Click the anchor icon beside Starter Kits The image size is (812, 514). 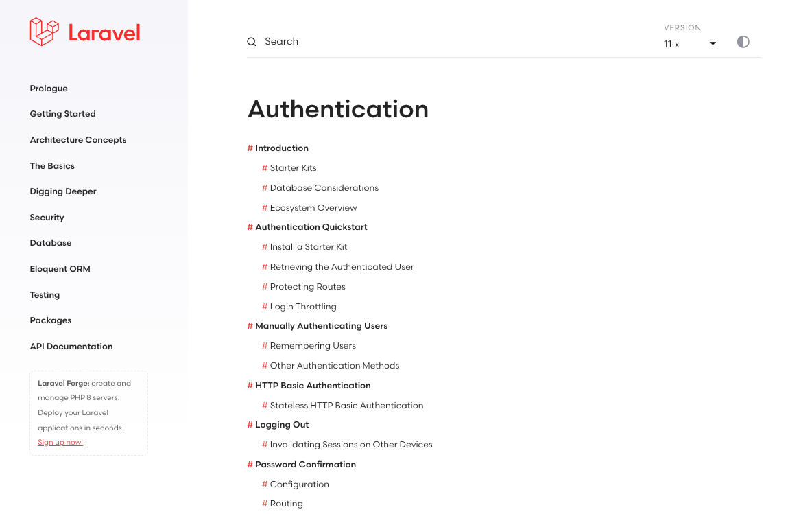[264, 167]
